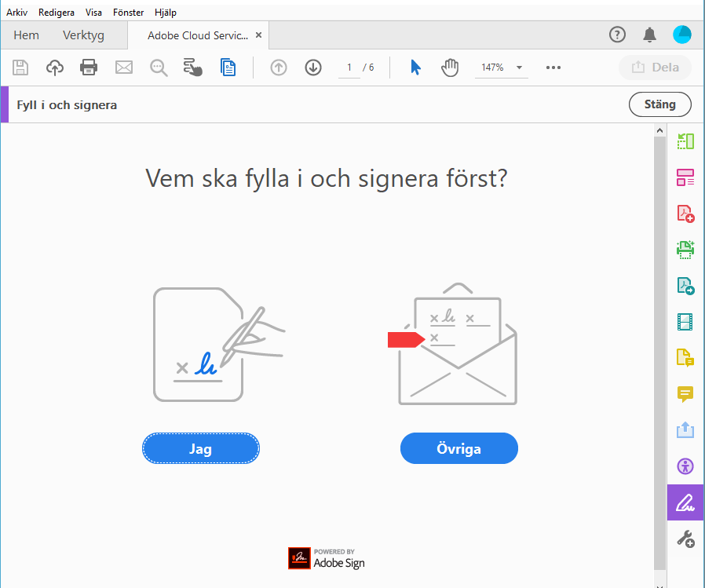Open the Accessibility tool
Image resolution: width=705 pixels, height=588 pixels.
tap(685, 466)
